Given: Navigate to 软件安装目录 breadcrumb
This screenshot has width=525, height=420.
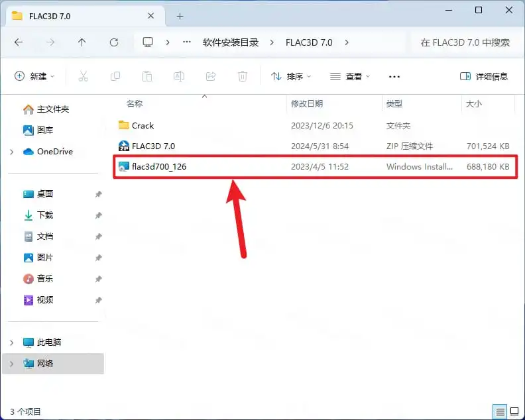Looking at the screenshot, I should 231,42.
